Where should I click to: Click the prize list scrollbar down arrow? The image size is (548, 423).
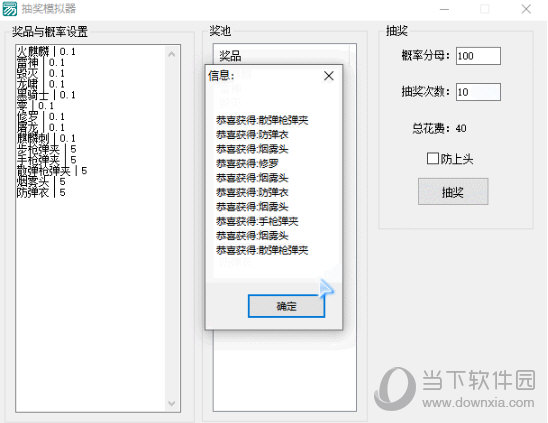[x=172, y=403]
